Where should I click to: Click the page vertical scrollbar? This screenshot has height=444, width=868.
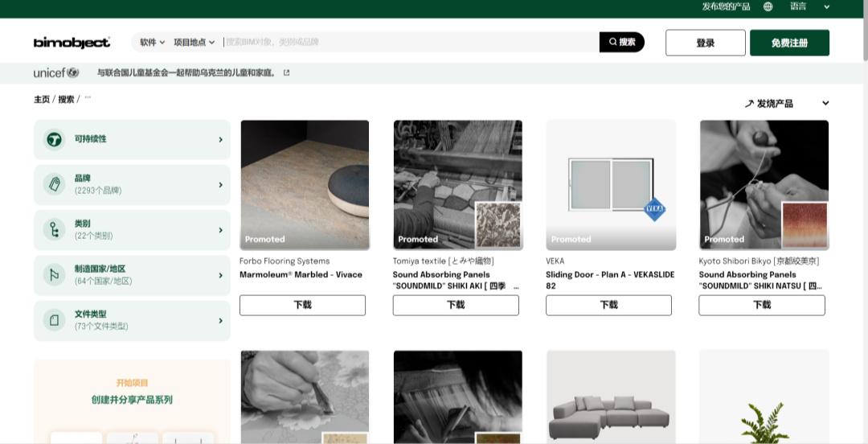pos(866,31)
